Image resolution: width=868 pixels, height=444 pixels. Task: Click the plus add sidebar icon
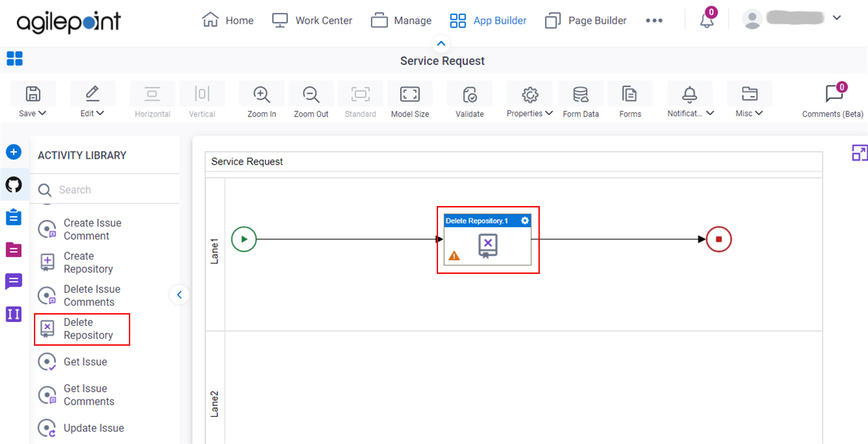14,152
